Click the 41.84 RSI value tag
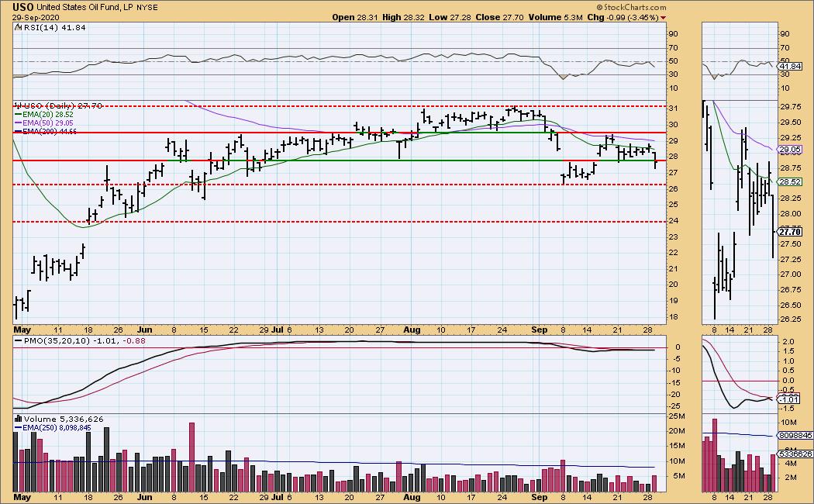814x504 pixels. click(x=791, y=67)
